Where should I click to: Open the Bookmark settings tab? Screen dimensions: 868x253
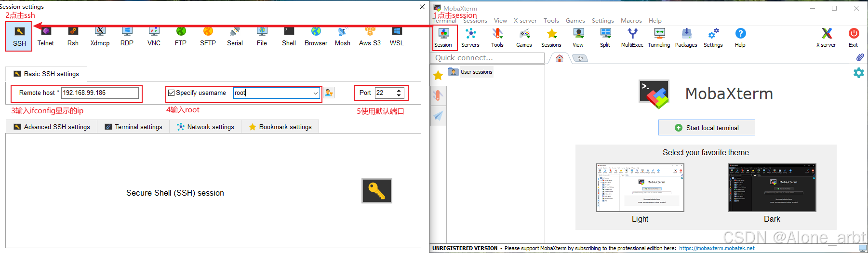pyautogui.click(x=280, y=127)
